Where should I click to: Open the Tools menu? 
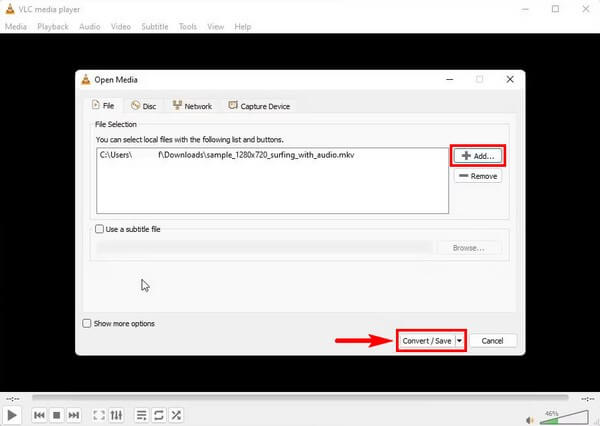pos(188,26)
